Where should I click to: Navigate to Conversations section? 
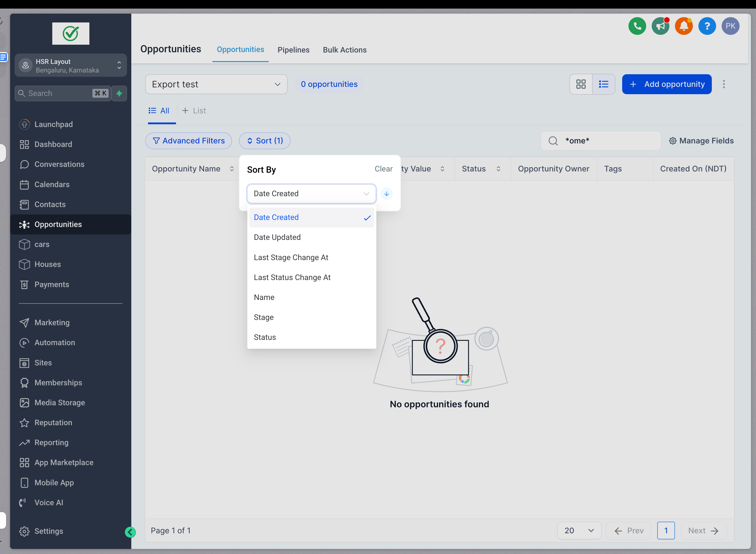click(59, 164)
